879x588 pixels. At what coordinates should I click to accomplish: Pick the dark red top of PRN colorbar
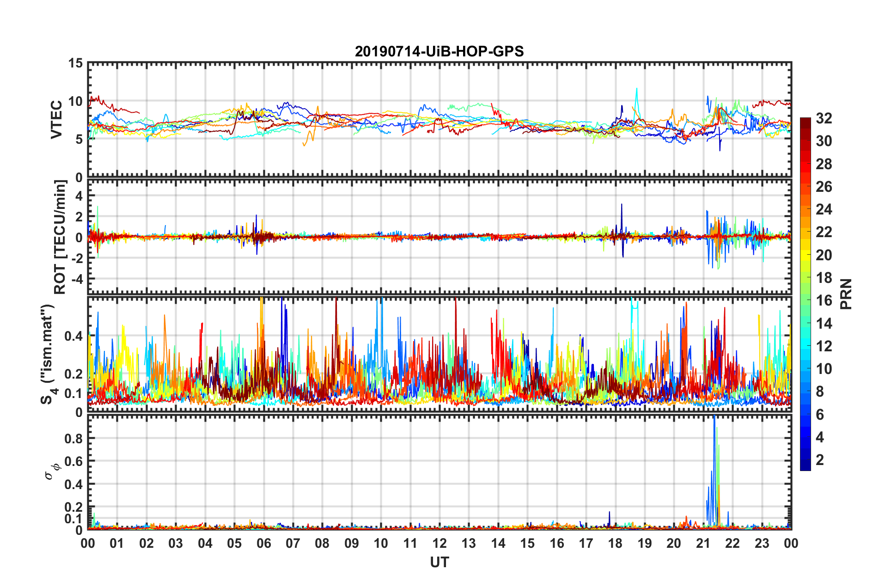[x=805, y=121]
